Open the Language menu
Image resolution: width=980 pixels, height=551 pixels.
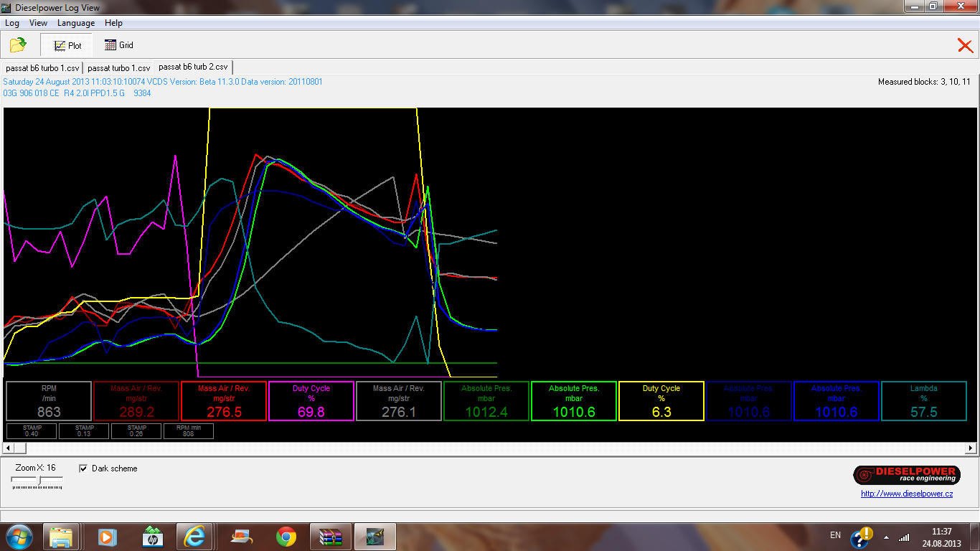pyautogui.click(x=76, y=23)
